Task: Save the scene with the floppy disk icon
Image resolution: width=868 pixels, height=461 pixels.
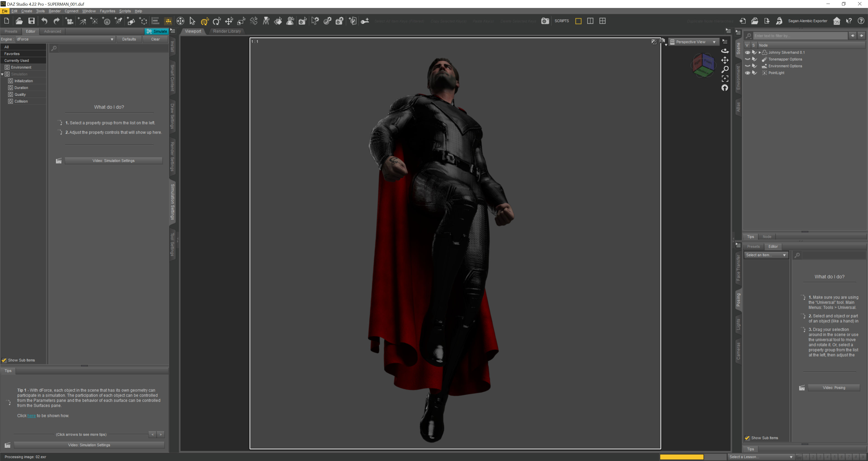Action: coord(31,21)
